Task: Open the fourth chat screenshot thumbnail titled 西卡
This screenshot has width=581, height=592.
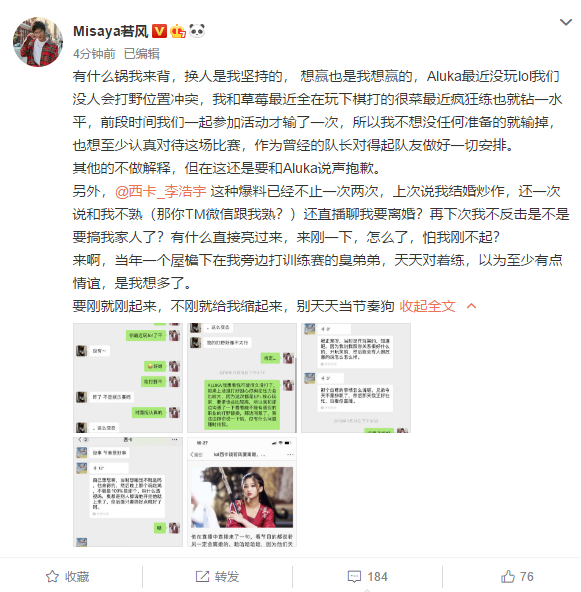Action: [128, 492]
